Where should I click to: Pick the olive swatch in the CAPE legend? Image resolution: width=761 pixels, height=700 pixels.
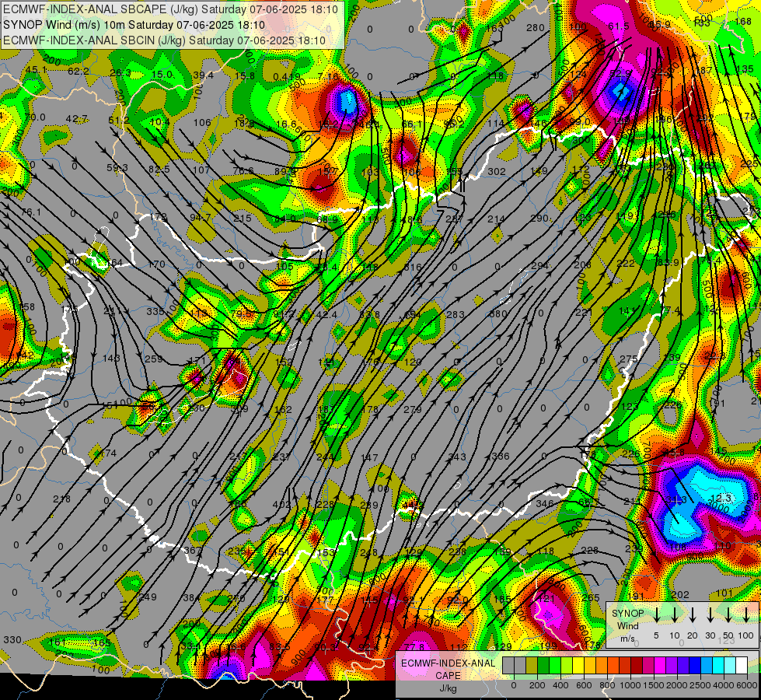[532, 665]
